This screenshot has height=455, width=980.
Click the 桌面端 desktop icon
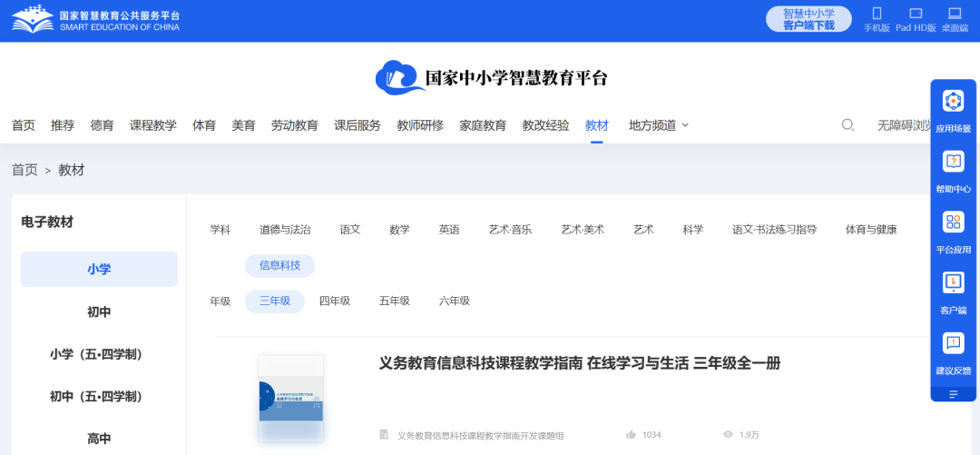(955, 14)
